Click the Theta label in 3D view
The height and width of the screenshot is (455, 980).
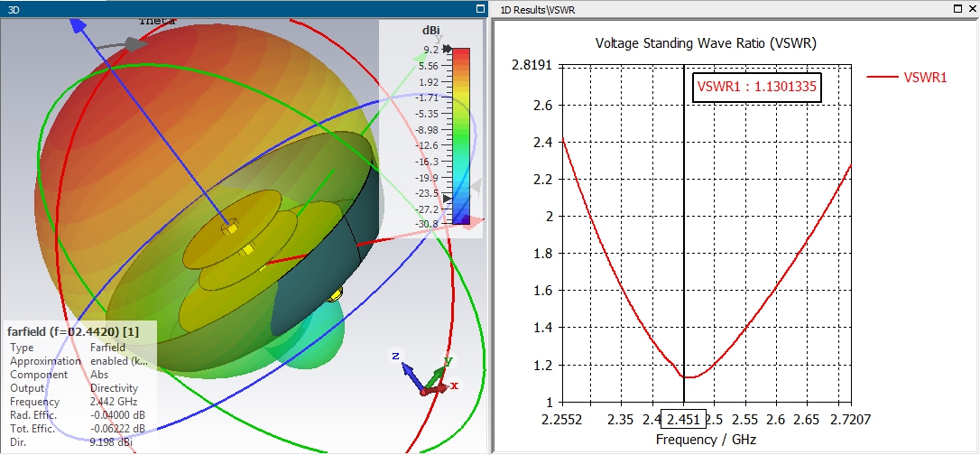157,21
